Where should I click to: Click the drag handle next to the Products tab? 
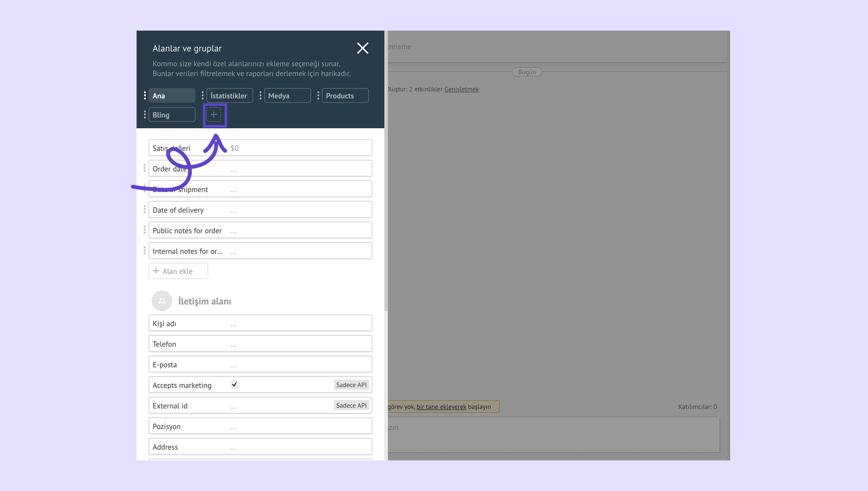coord(318,95)
